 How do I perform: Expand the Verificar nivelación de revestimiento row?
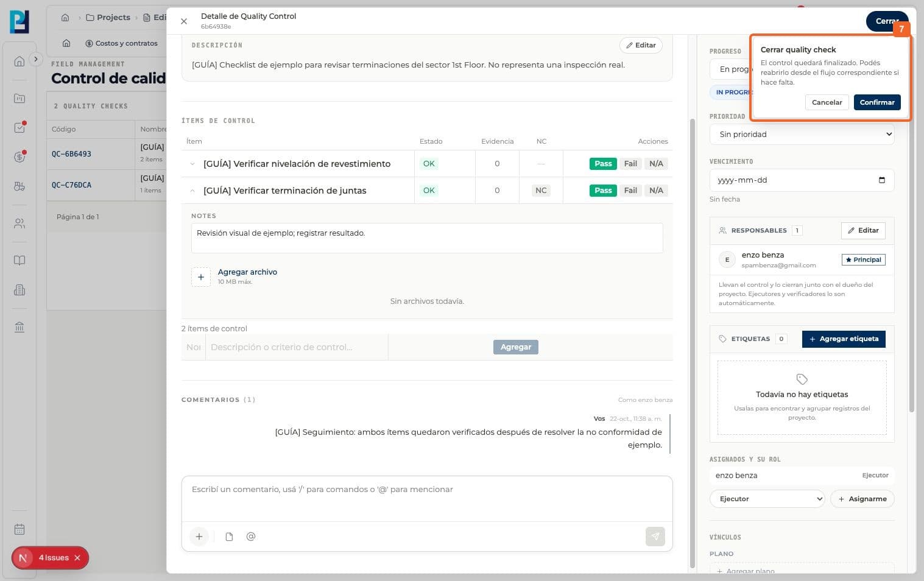192,164
